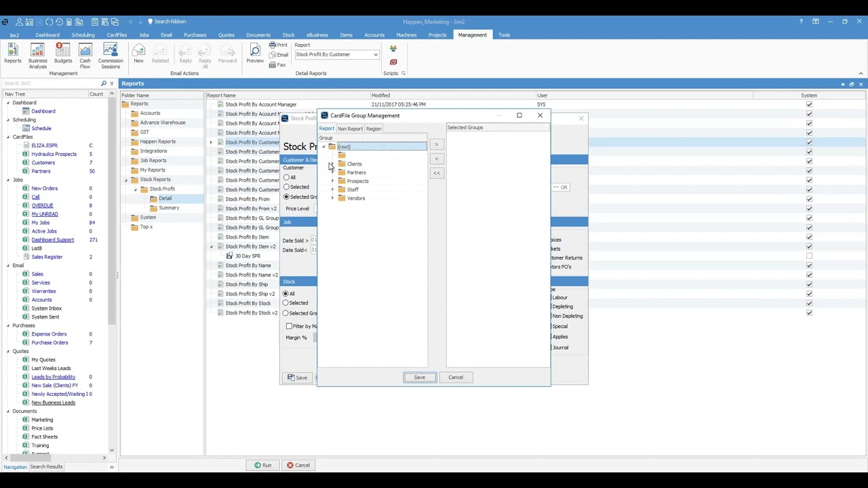
Task: Select the Vendors folder in group tree
Action: coord(355,198)
